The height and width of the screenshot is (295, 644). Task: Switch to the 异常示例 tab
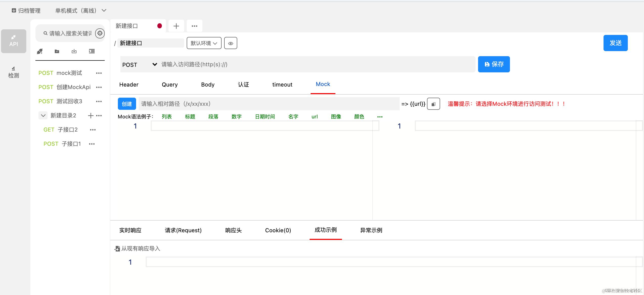point(371,230)
